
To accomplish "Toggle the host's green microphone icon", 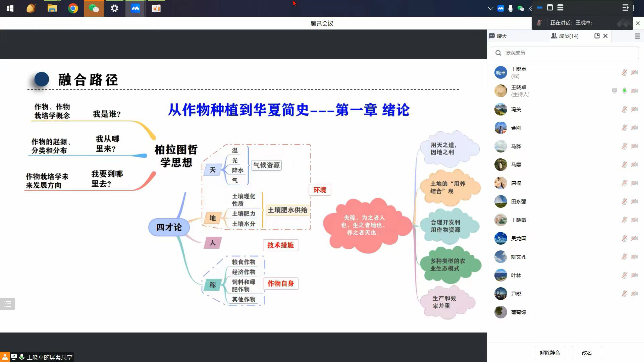I will 624,91.
